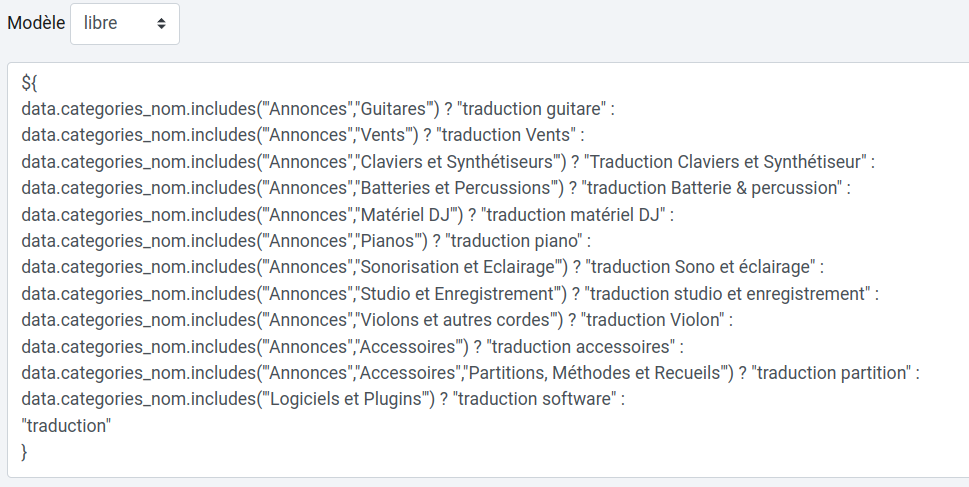Image resolution: width=969 pixels, height=487 pixels.
Task: Click the "traduction partition" text
Action: [828, 373]
